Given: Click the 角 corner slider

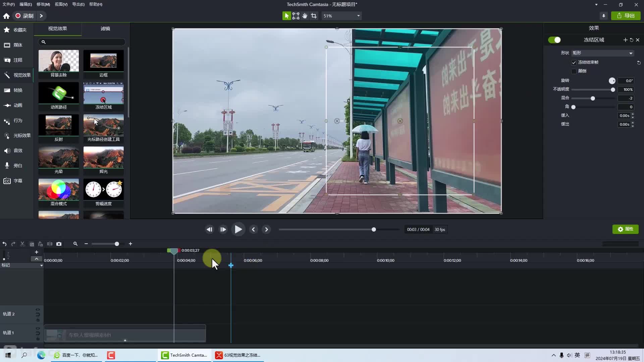Looking at the screenshot, I should 593,107.
